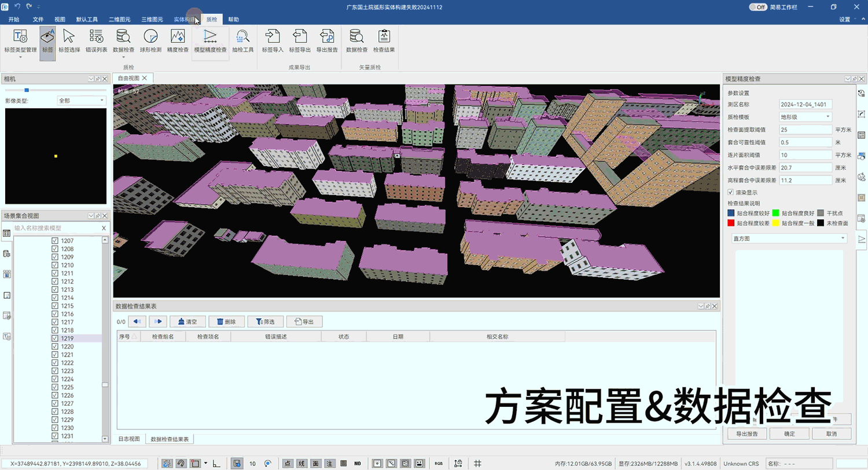Image resolution: width=868 pixels, height=470 pixels.
Task: Open the 模型精度检查 panel options dropdown arrow
Action: click(847, 79)
